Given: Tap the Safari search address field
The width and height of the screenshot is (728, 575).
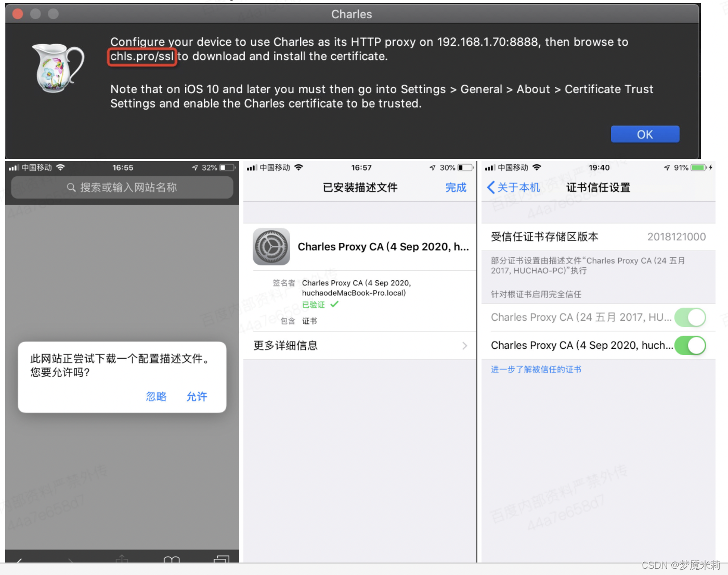Looking at the screenshot, I should [x=122, y=187].
